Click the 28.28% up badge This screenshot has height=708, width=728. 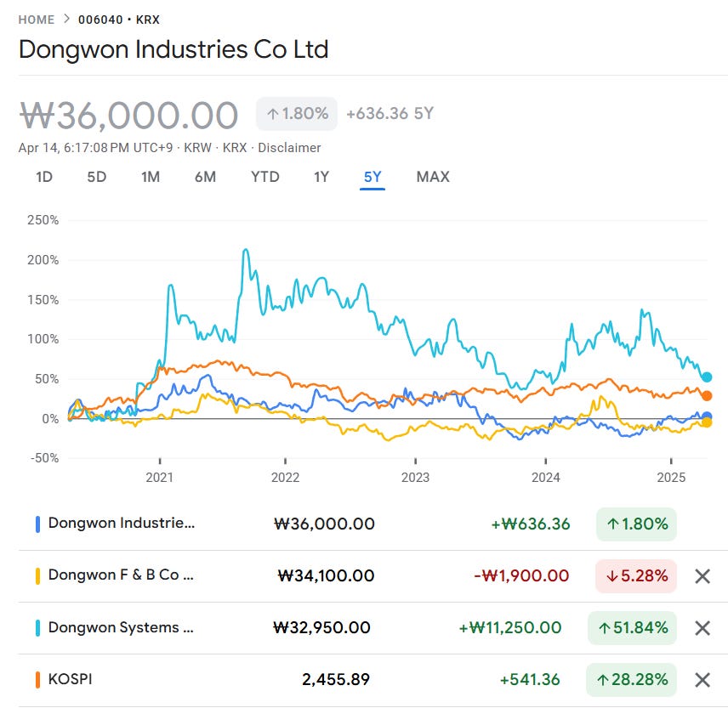coord(631,680)
